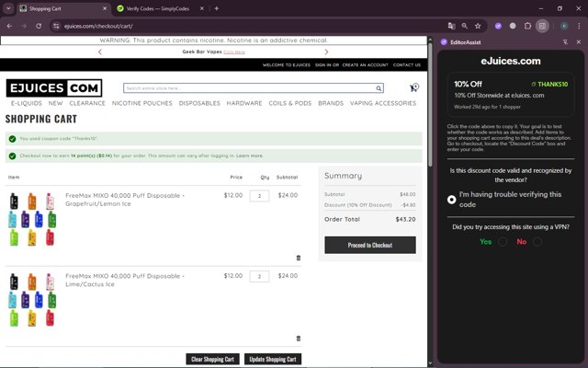Open site information icon in address bar
The image size is (588, 368).
point(56,26)
